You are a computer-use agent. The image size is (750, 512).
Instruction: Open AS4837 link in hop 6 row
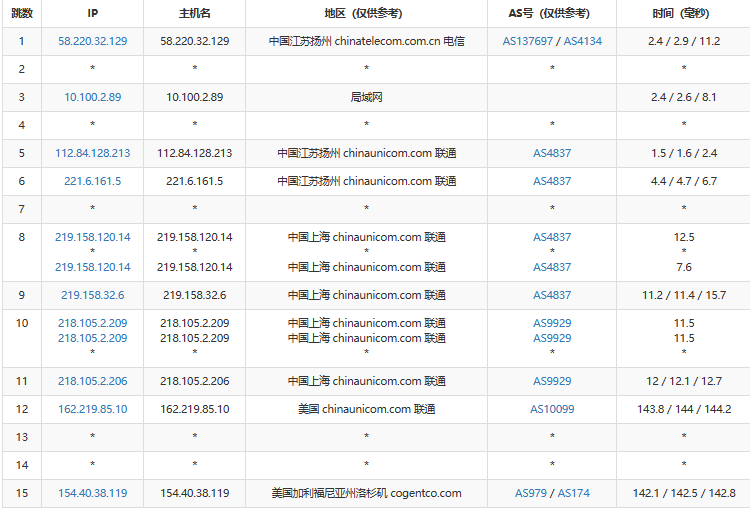[x=552, y=181]
